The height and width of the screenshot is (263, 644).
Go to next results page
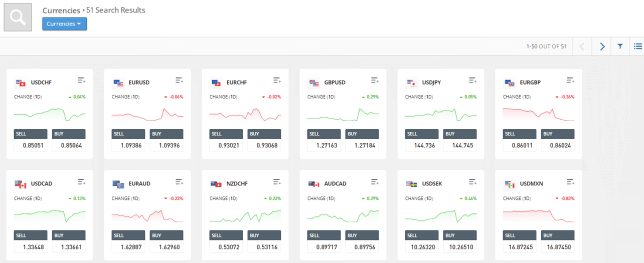point(602,47)
